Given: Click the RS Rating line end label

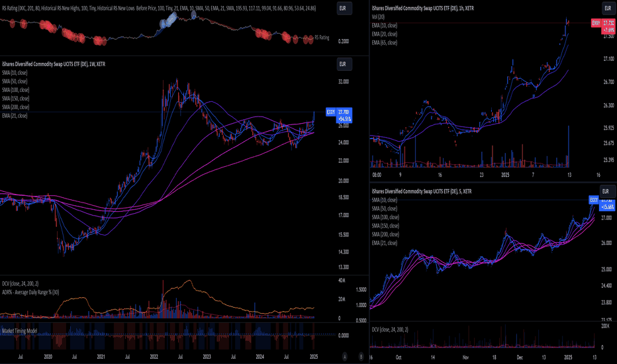Looking at the screenshot, I should [x=322, y=38].
